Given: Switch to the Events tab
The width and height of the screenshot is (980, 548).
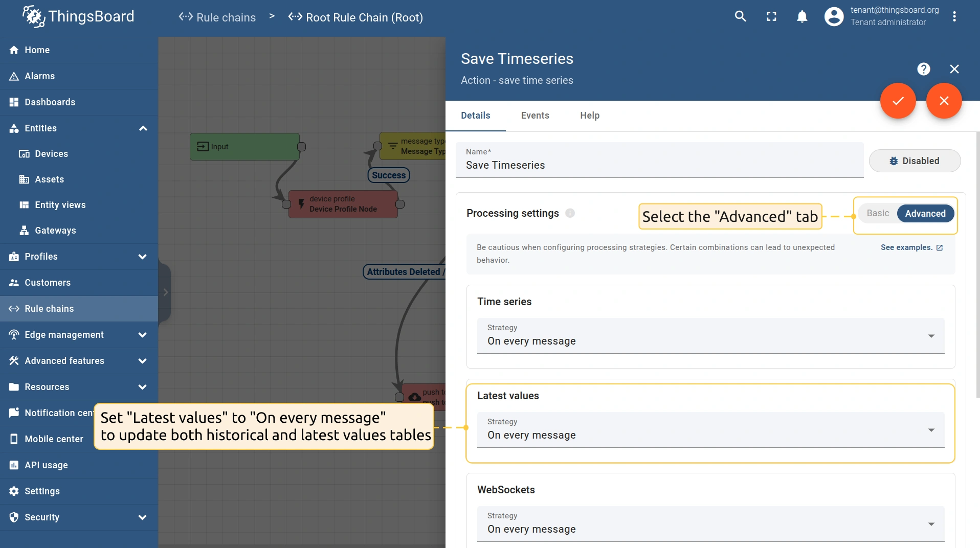Looking at the screenshot, I should tap(535, 116).
